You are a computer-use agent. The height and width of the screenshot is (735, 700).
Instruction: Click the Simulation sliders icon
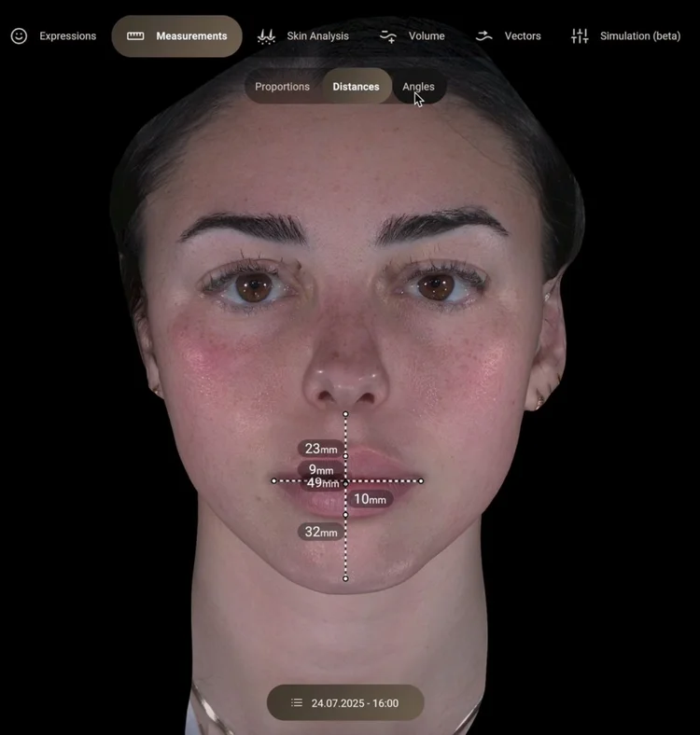(580, 36)
